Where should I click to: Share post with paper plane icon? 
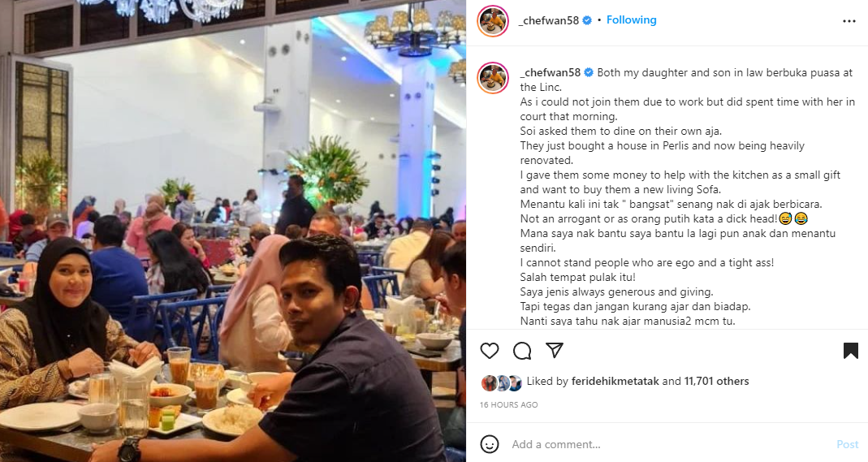[x=554, y=350]
